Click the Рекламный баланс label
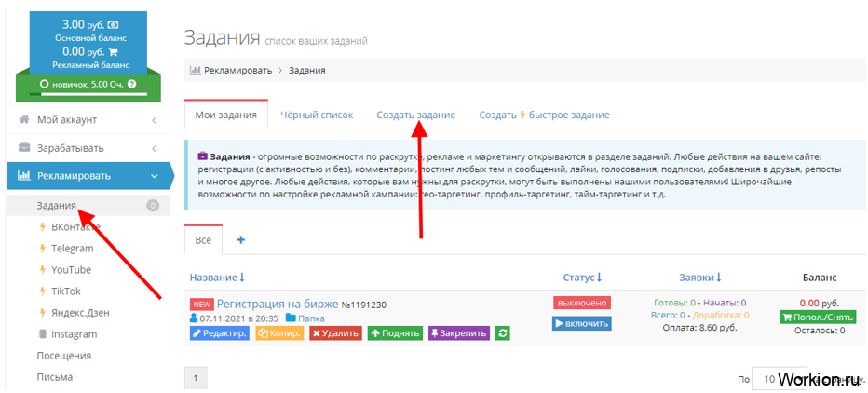868x393 pixels. 90,65
